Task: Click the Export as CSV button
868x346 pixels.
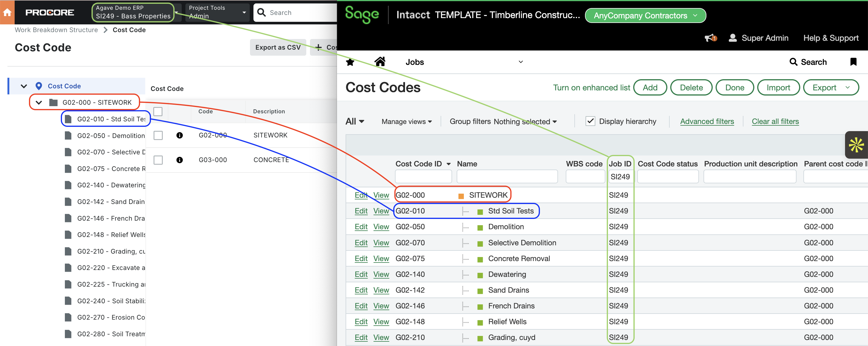Action: point(278,47)
